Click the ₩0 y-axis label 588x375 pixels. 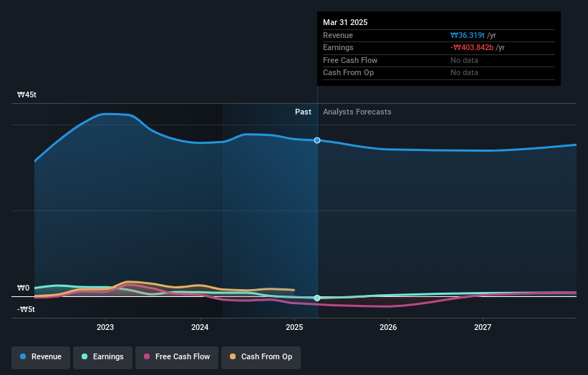(x=23, y=288)
